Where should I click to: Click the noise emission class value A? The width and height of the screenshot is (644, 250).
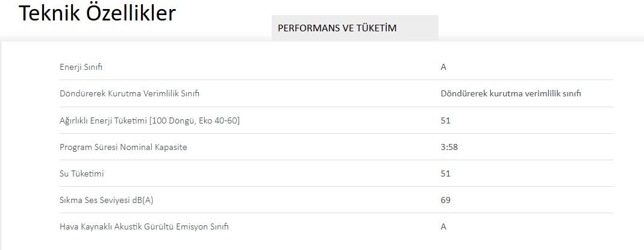pyautogui.click(x=443, y=227)
